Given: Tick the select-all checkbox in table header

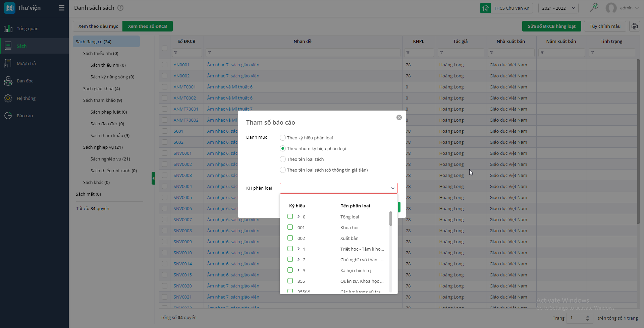Looking at the screenshot, I should 165,48.
